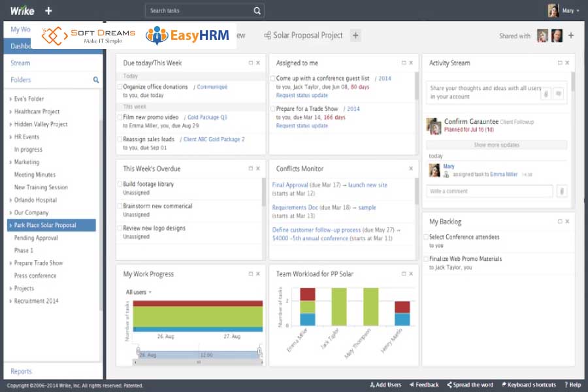Expand the Healthcare Project folder
This screenshot has height=392, width=588.
[10, 112]
